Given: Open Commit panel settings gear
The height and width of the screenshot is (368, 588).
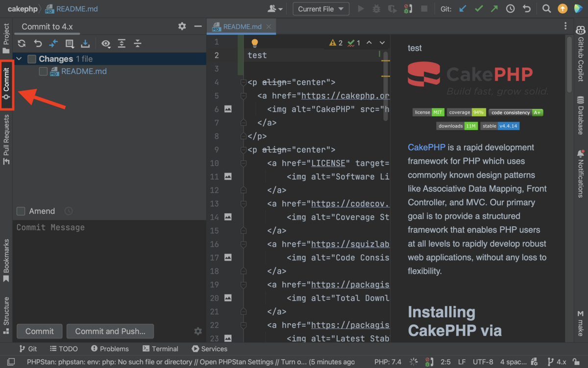Looking at the screenshot, I should 182,26.
